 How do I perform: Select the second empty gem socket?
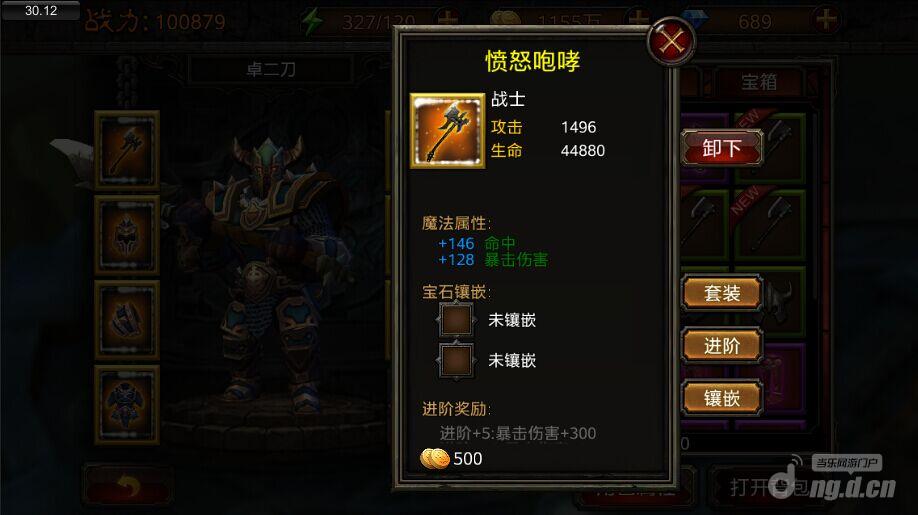coord(456,360)
